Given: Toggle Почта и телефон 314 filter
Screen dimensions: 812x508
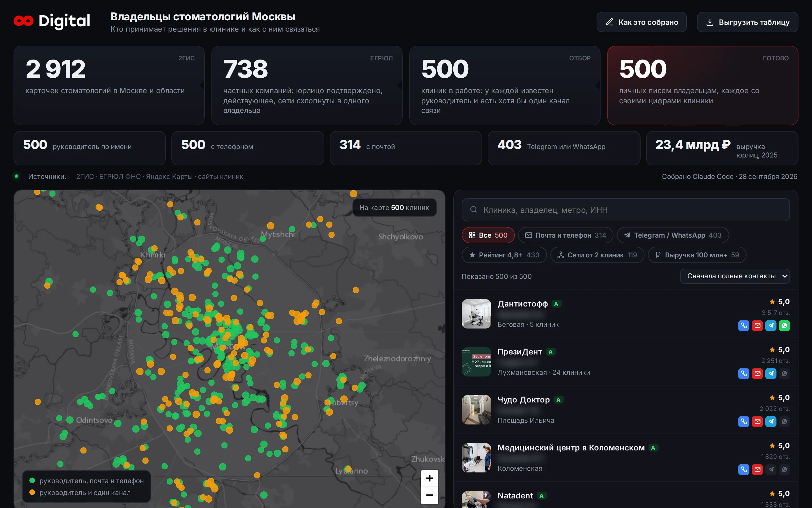Looking at the screenshot, I should tap(565, 235).
